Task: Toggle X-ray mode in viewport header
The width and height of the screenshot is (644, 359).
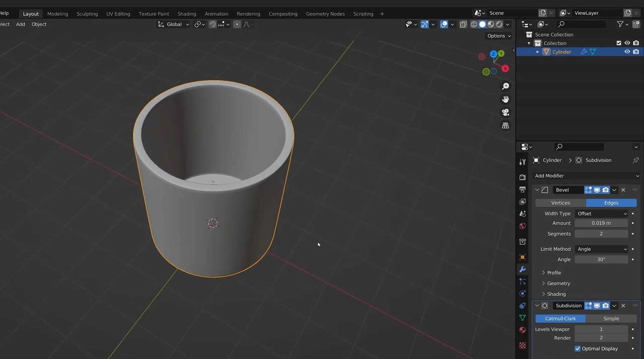Action: pyautogui.click(x=463, y=24)
